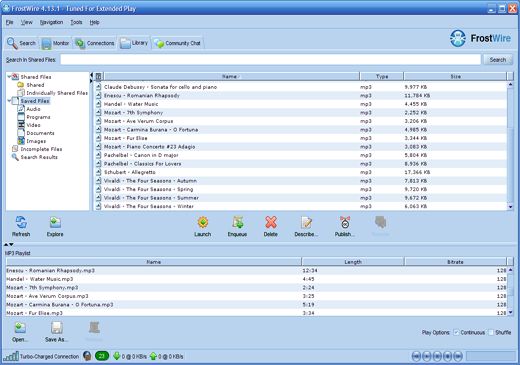Image resolution: width=520 pixels, height=365 pixels.
Task: Click the Open playlist icon
Action: [20, 328]
